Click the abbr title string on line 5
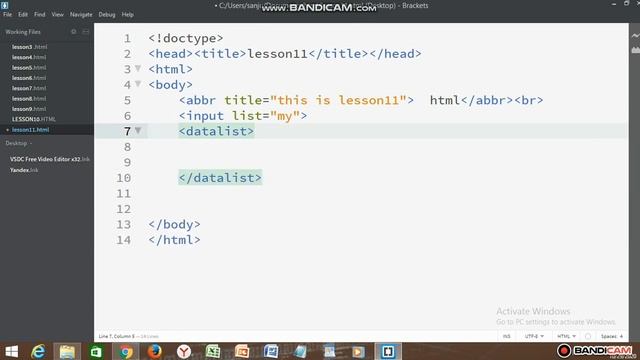 [x=338, y=100]
